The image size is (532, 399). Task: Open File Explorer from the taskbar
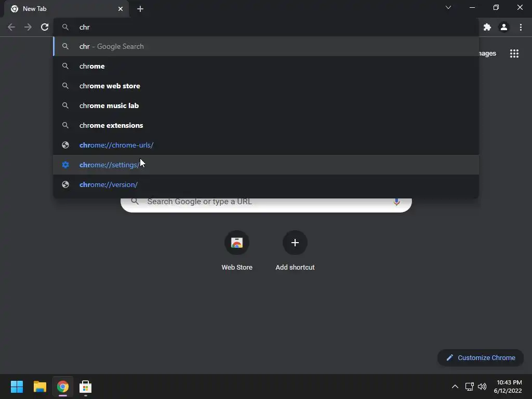[39, 387]
